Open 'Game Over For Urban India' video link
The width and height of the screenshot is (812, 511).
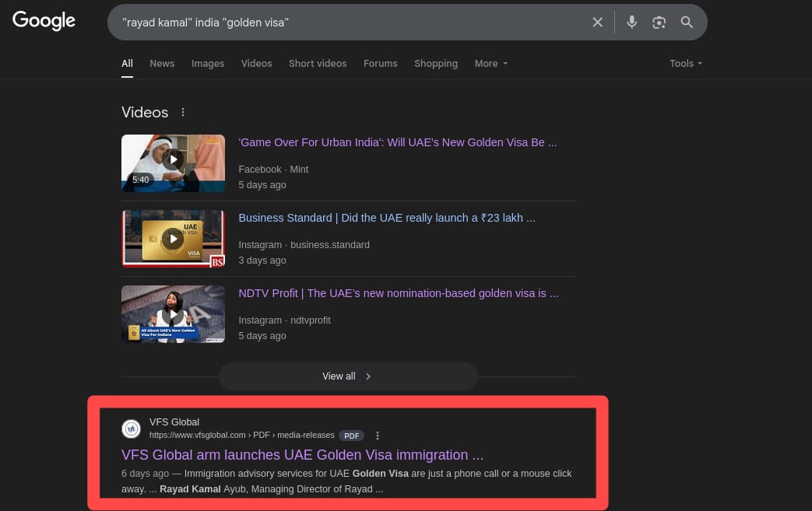(x=398, y=142)
